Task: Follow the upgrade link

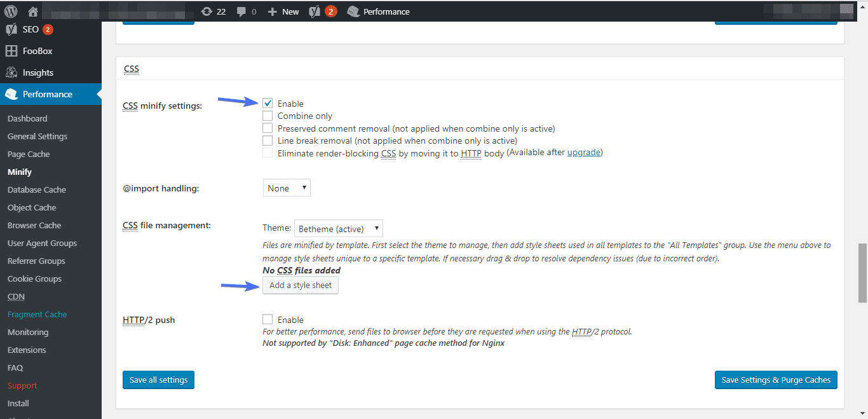Action: (x=583, y=153)
